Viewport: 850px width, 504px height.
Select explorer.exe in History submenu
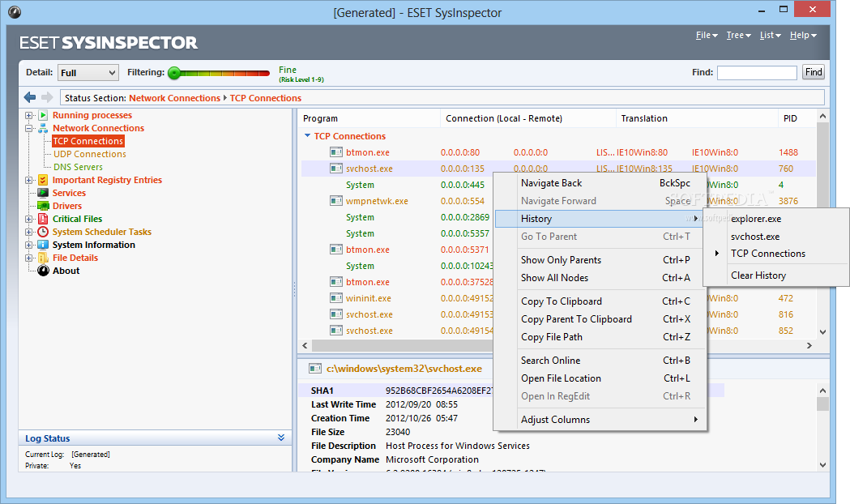click(776, 219)
